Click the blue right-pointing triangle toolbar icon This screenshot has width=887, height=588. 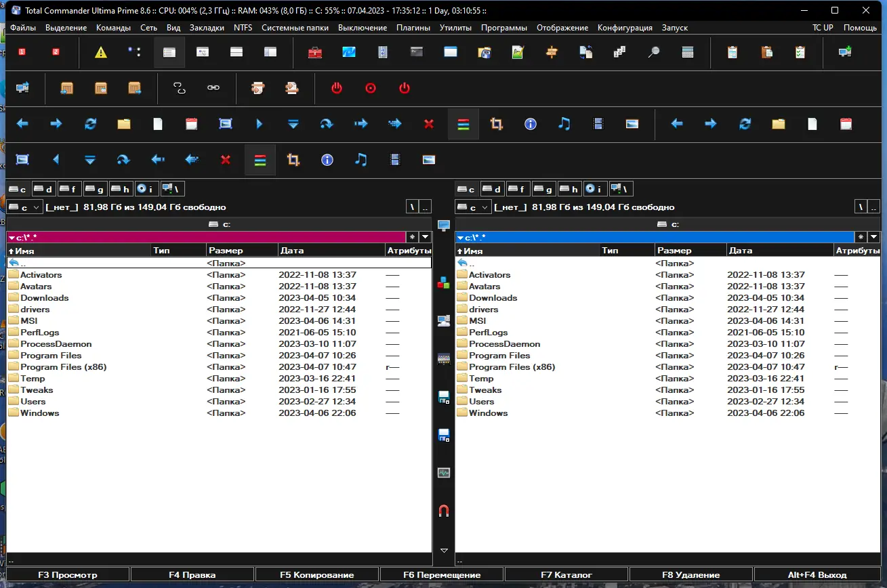[260, 124]
